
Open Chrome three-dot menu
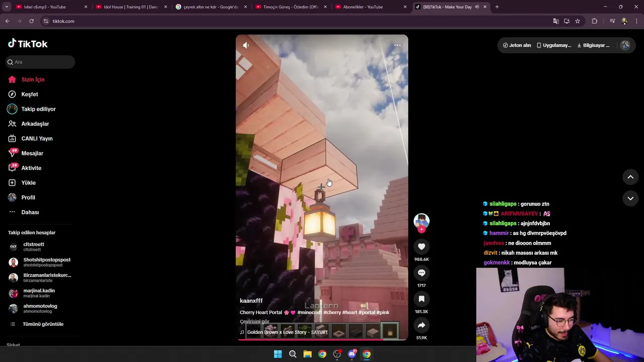pos(637,21)
